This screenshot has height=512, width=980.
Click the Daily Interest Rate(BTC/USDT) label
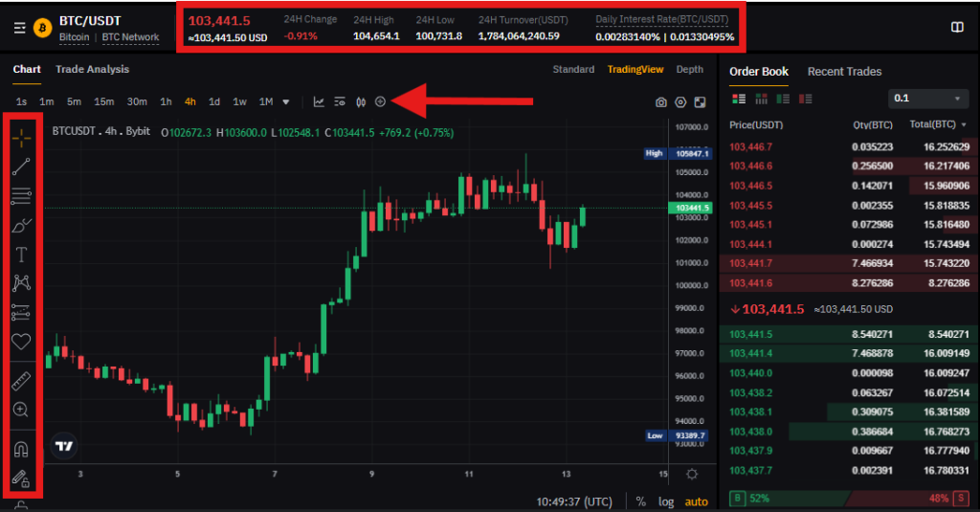click(662, 19)
